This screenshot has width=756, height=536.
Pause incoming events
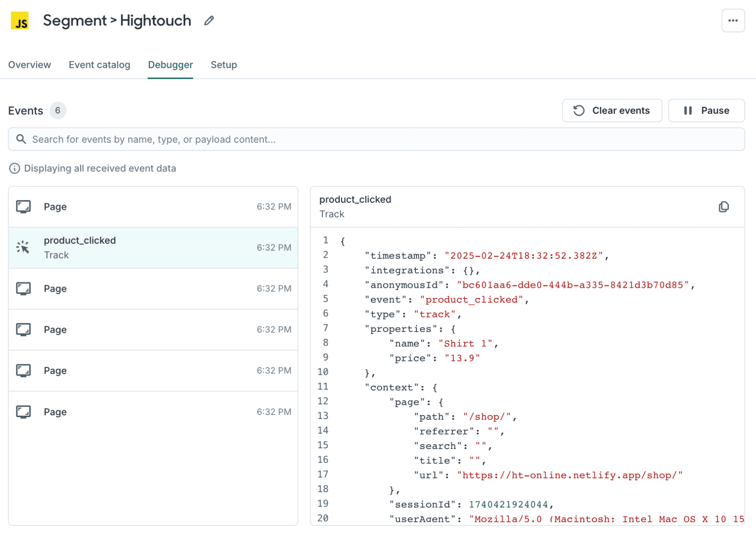706,111
